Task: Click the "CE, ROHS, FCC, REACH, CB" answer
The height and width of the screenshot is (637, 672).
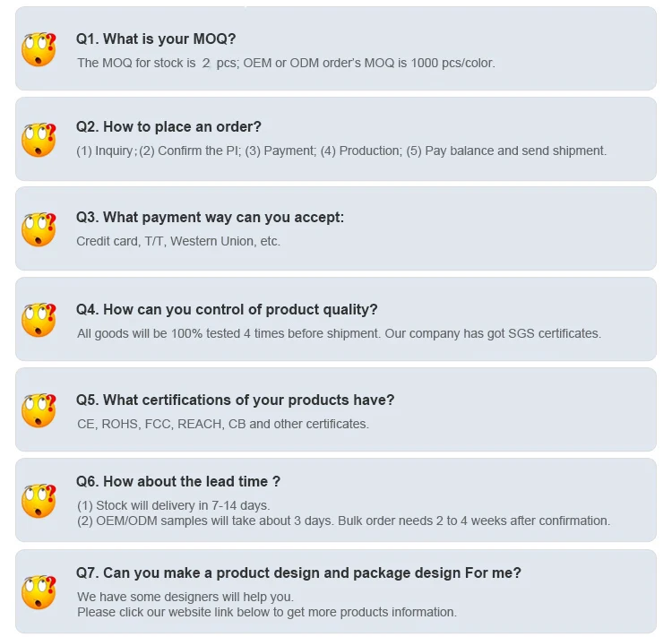Action: 222,424
